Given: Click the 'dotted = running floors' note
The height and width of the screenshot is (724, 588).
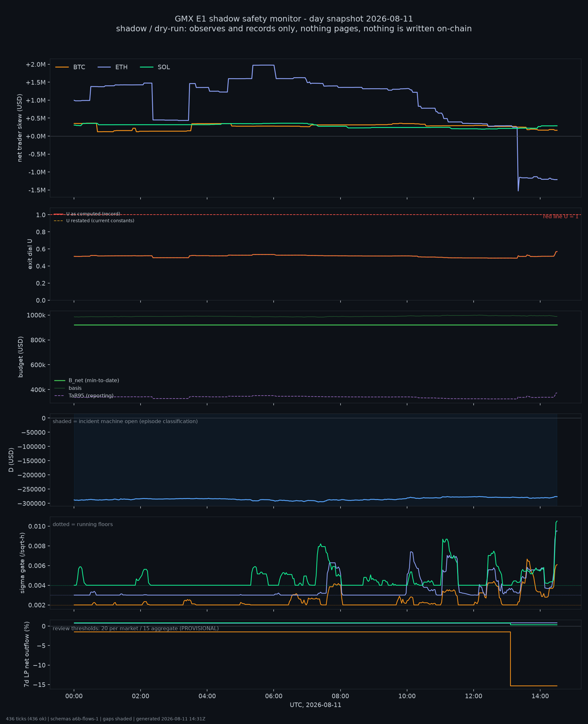Looking at the screenshot, I should pos(83,524).
